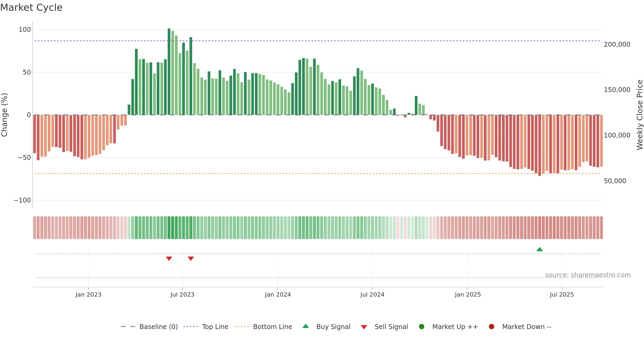
Task: Click the 150,000 price axis tick label
Action: (x=617, y=90)
